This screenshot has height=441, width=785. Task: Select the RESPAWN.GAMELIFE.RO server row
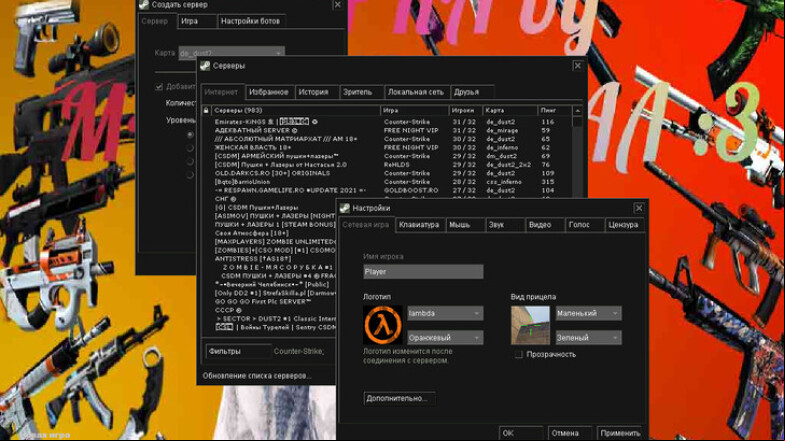tap(386, 190)
